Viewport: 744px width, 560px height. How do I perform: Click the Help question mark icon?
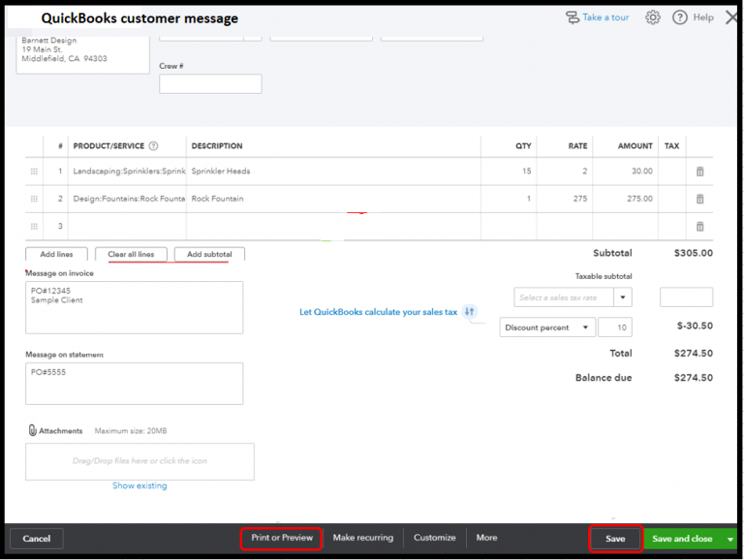[x=679, y=17]
